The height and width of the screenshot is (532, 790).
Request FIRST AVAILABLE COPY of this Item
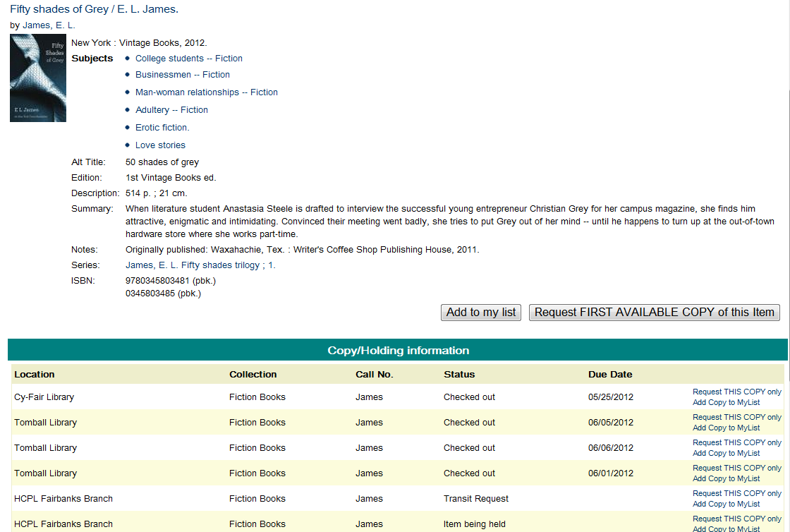point(654,313)
